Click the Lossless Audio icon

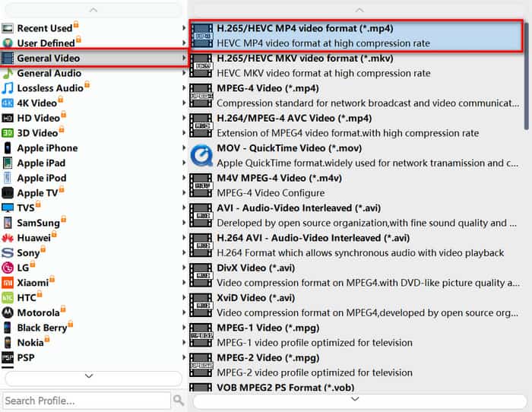coord(8,88)
